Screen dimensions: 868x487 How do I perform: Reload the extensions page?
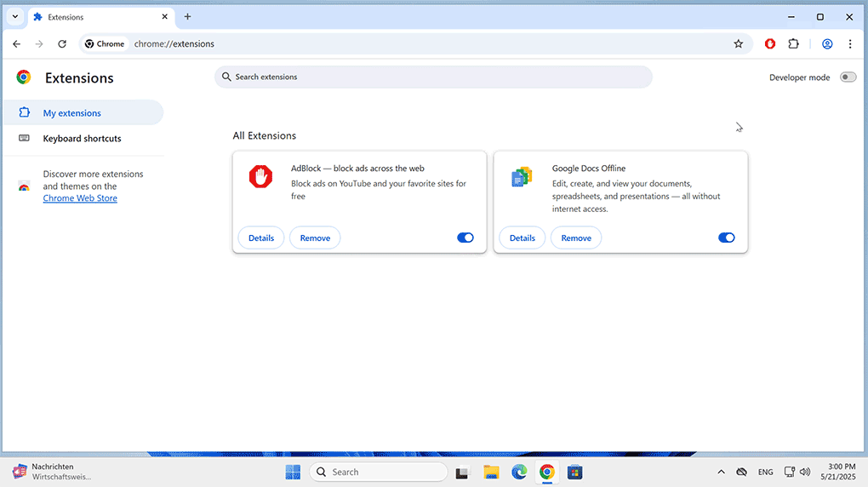[62, 43]
